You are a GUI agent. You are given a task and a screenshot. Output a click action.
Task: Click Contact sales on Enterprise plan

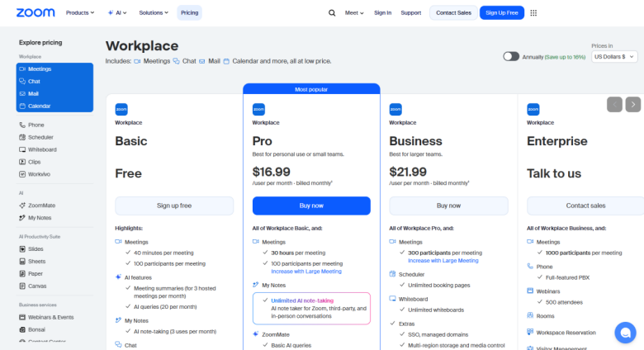click(585, 206)
